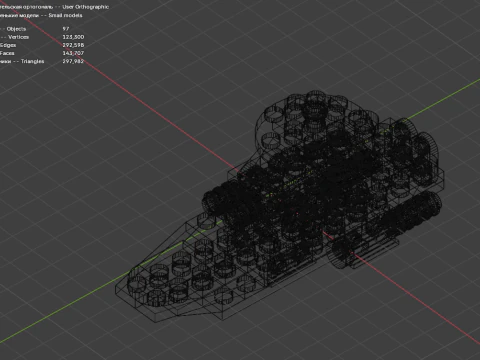Click the "Objects" statistics label
The image size is (480, 360).
coord(16,29)
